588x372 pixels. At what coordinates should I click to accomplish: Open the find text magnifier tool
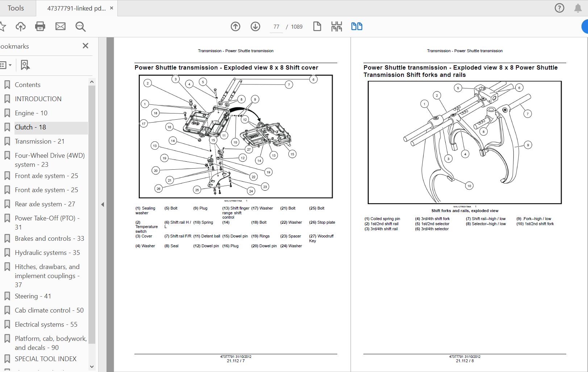[x=80, y=26]
